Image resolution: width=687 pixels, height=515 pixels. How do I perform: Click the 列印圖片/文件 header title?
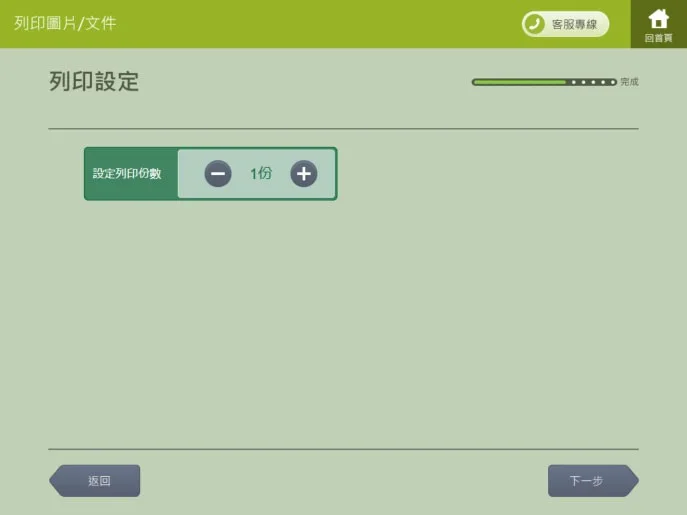pos(65,23)
